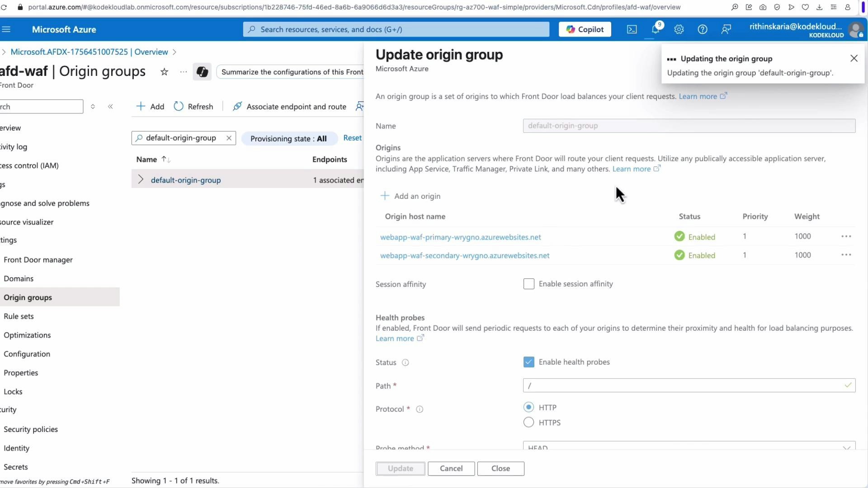The width and height of the screenshot is (868, 488).
Task: Open webapp-waf-primary-wrygno.azurewebsites.net origin link
Action: coord(461,237)
